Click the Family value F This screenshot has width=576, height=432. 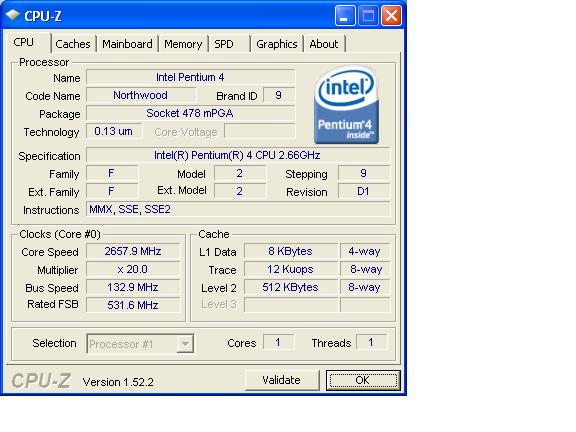(112, 173)
